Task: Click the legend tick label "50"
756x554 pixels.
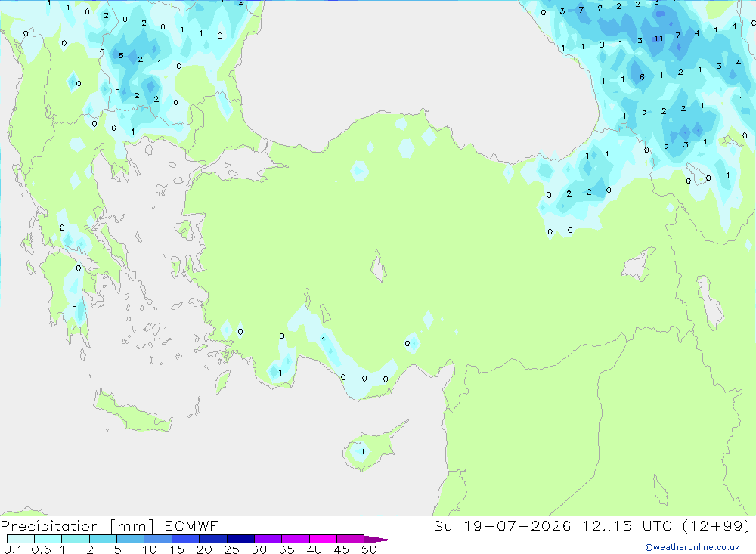Action: 369,549
